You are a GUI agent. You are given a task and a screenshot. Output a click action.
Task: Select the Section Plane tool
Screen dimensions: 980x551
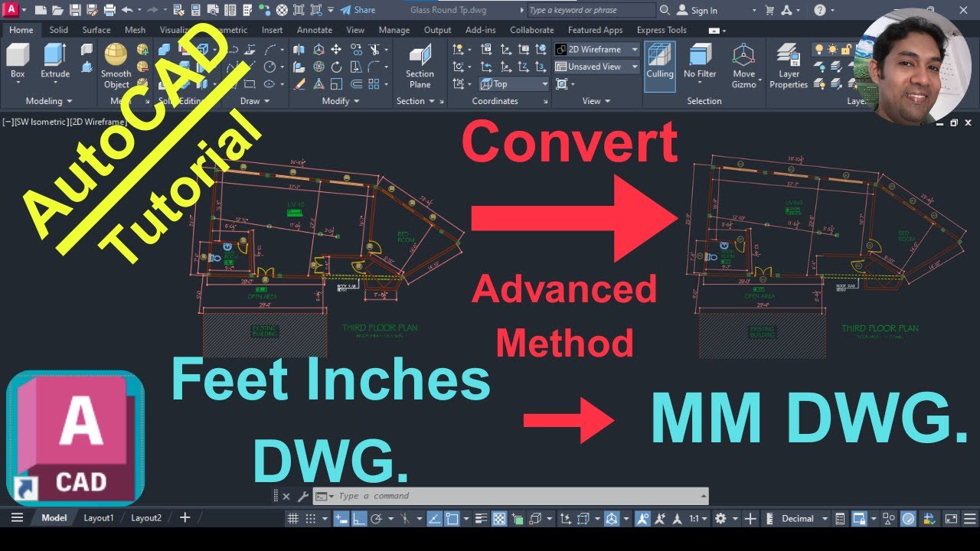(420, 67)
